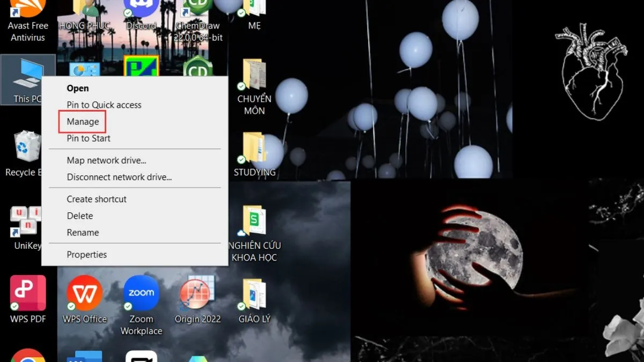
Task: Choose Open in the context menu
Action: (78, 88)
